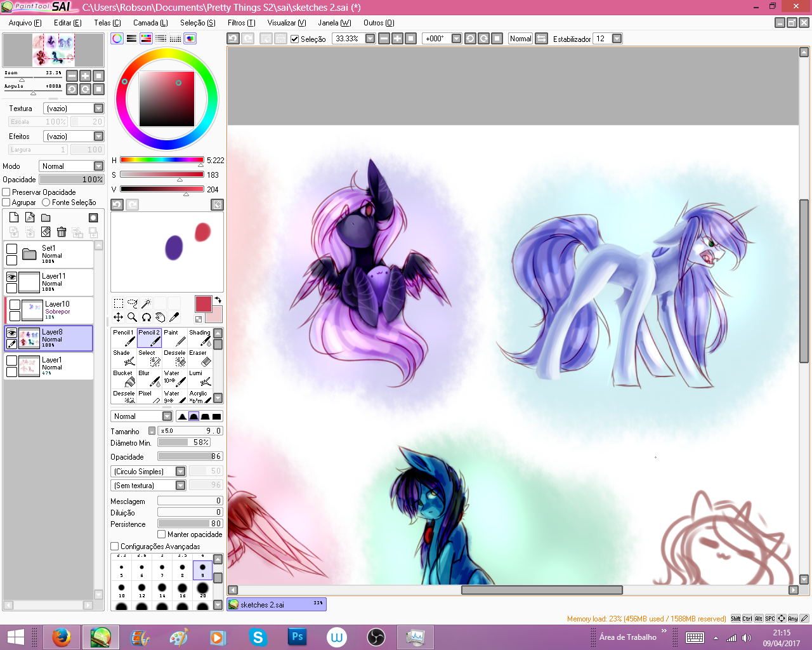
Task: Select the Paint brush tool
Action: [x=174, y=338]
